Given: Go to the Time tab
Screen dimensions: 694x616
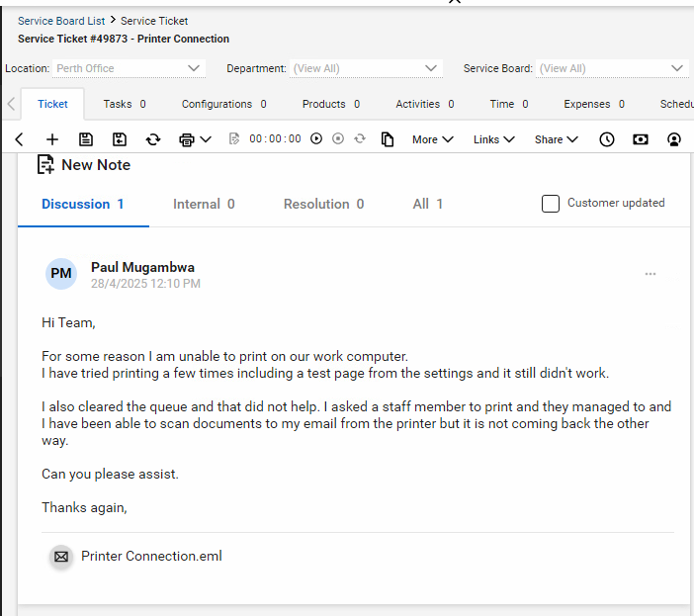Looking at the screenshot, I should (508, 104).
